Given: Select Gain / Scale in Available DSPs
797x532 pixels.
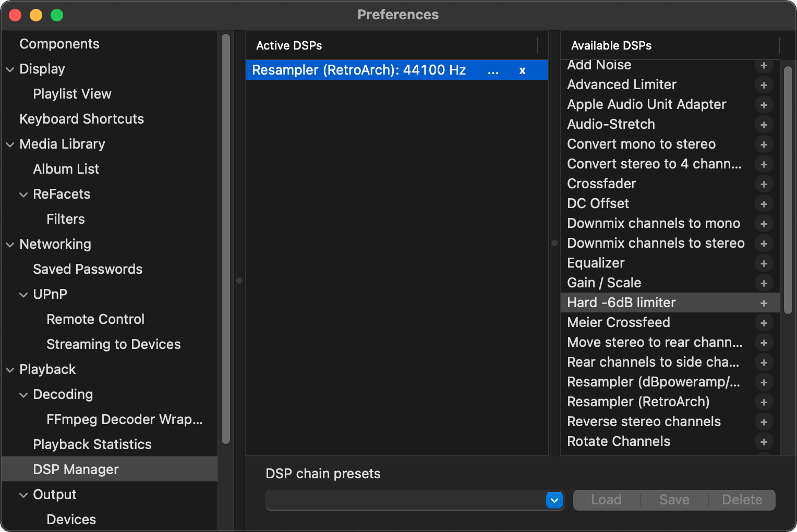Looking at the screenshot, I should pos(604,283).
